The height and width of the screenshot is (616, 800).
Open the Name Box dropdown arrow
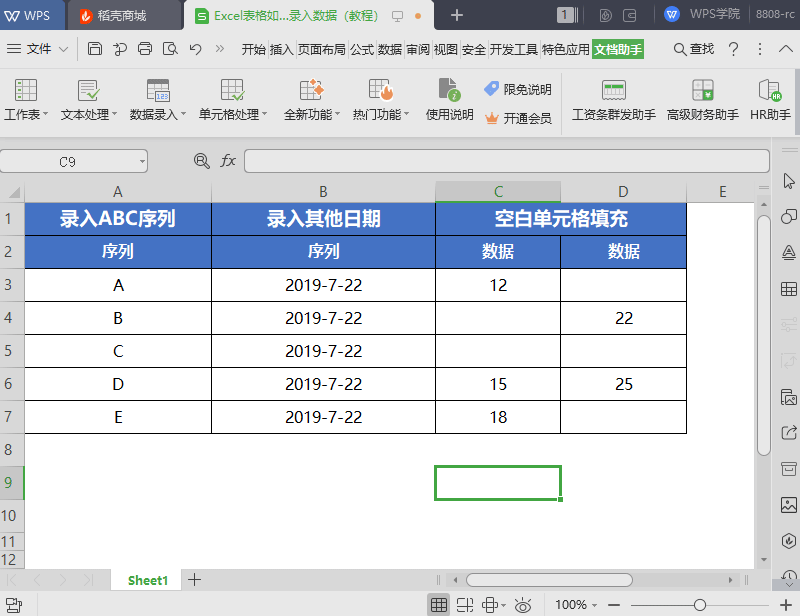(x=142, y=162)
